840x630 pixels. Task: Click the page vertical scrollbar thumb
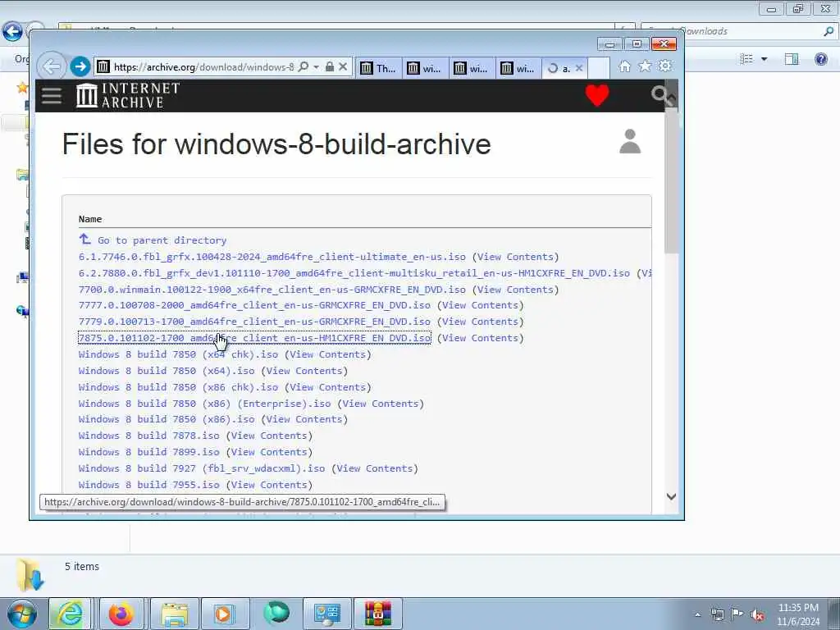(671, 180)
